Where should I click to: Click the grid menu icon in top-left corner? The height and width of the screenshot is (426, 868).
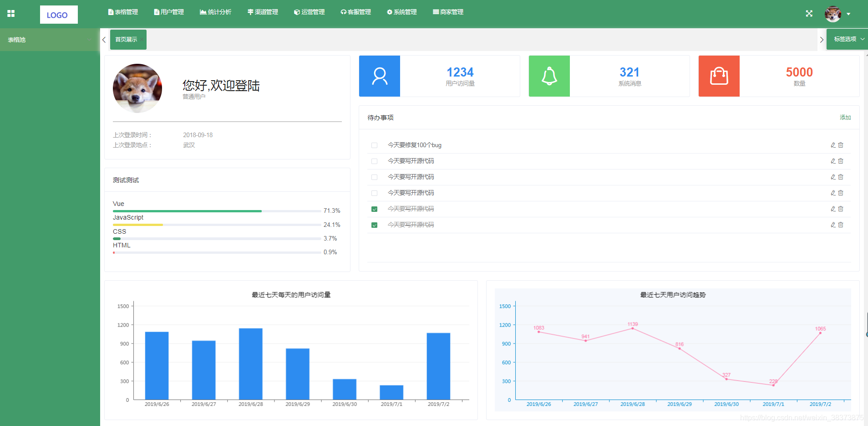[11, 14]
